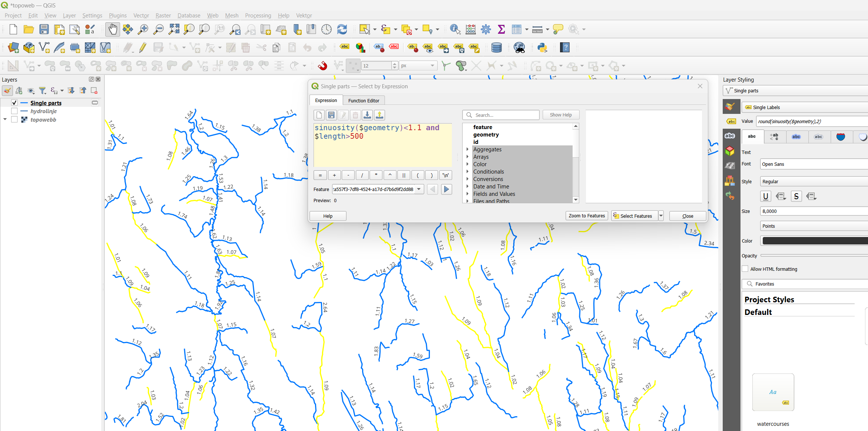The height and width of the screenshot is (431, 868).
Task: Insert the equals operator button
Action: pyautogui.click(x=320, y=175)
